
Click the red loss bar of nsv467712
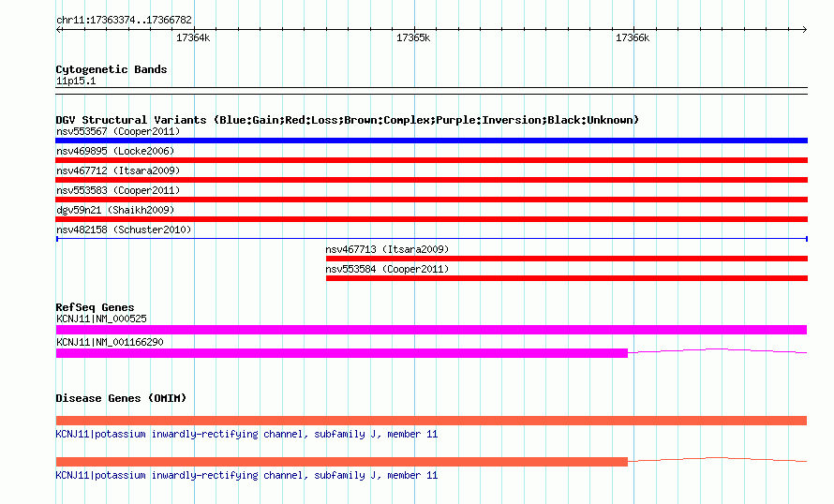point(431,180)
